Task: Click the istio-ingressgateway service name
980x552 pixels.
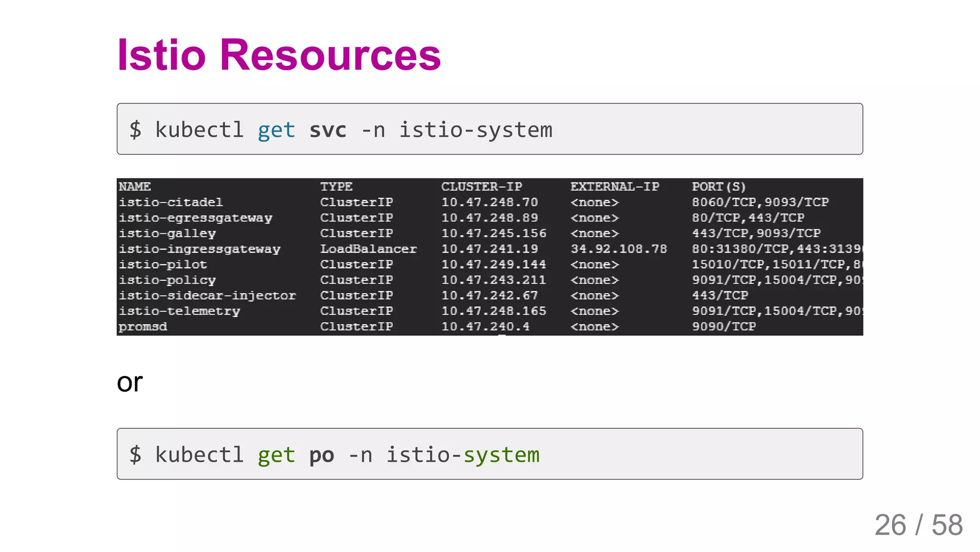Action: point(200,249)
